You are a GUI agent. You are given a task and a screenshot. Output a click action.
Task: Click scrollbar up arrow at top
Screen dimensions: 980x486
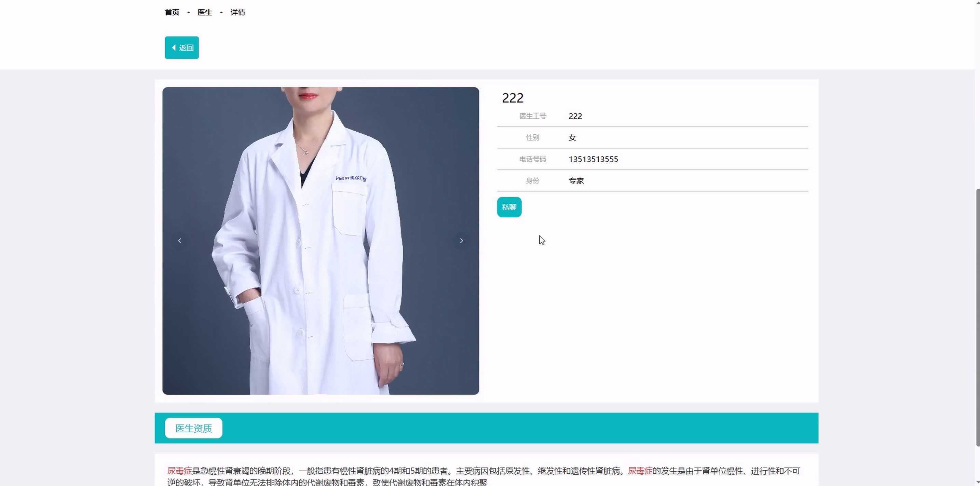[977, 2]
